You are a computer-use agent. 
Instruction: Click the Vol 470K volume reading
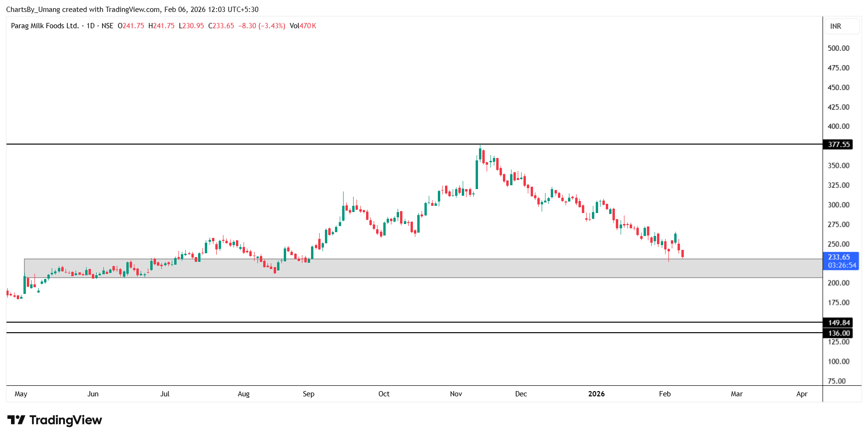click(x=303, y=26)
